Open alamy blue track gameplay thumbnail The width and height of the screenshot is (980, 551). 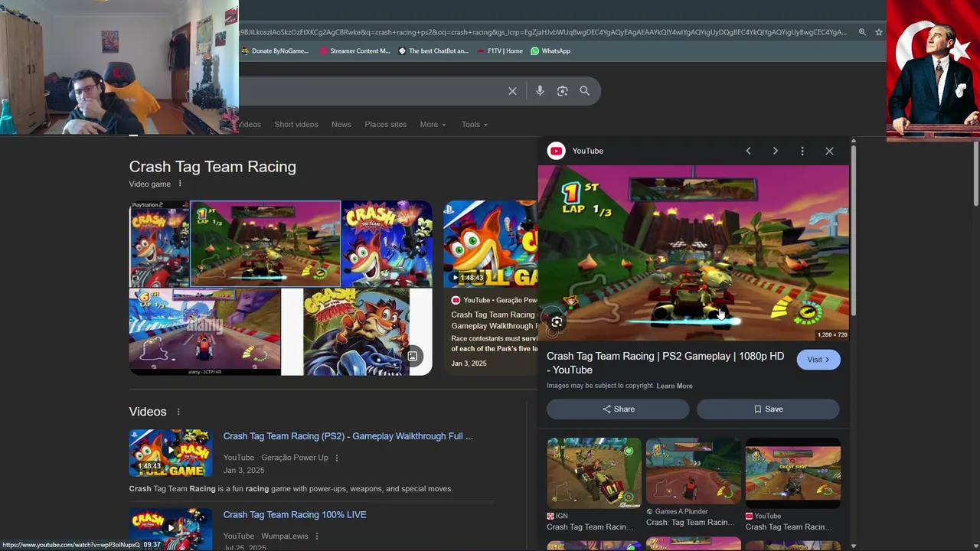[204, 332]
